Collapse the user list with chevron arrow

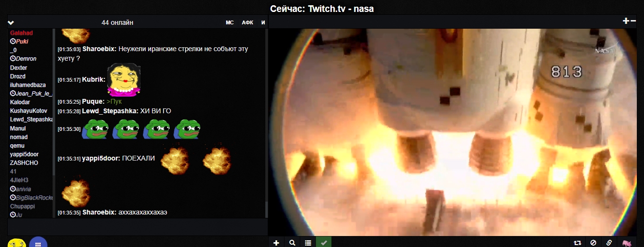click(x=11, y=22)
